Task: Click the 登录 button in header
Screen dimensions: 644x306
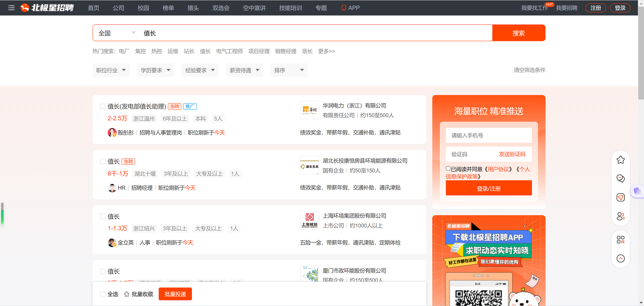Action: (620, 8)
